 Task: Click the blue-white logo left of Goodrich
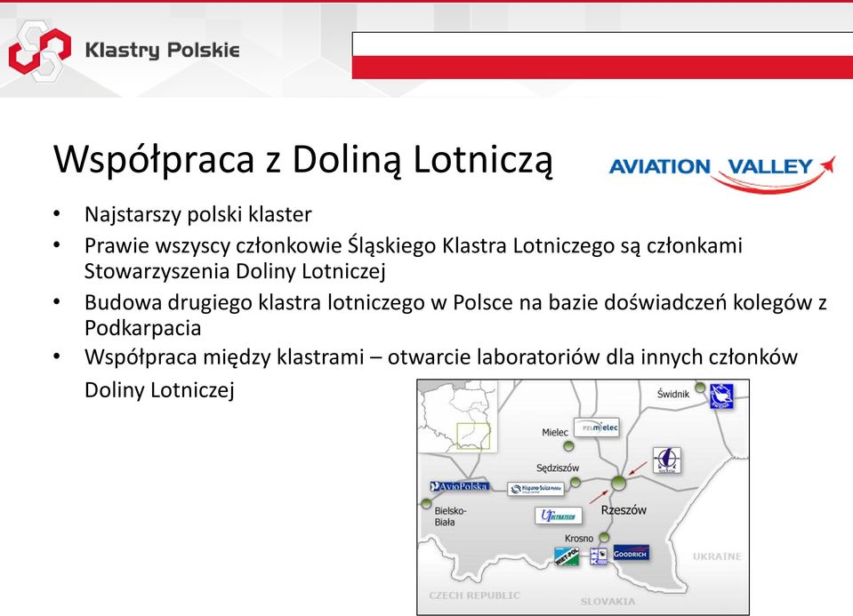[x=599, y=556]
